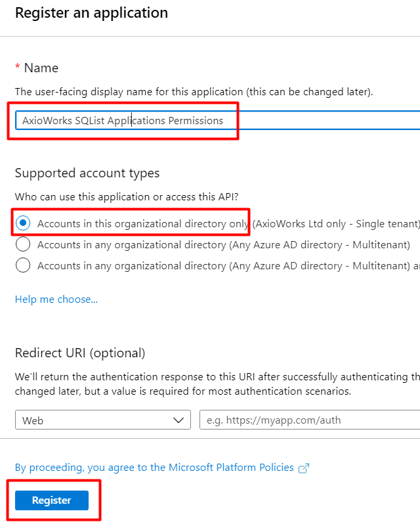
Task: Open the Help me choose link
Action: pos(56,299)
